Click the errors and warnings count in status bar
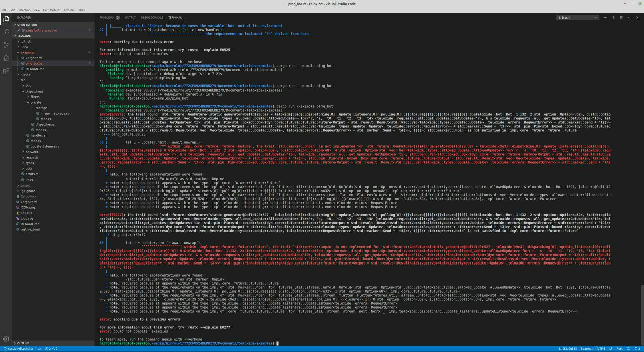This screenshot has width=644, height=352. [x=51, y=349]
